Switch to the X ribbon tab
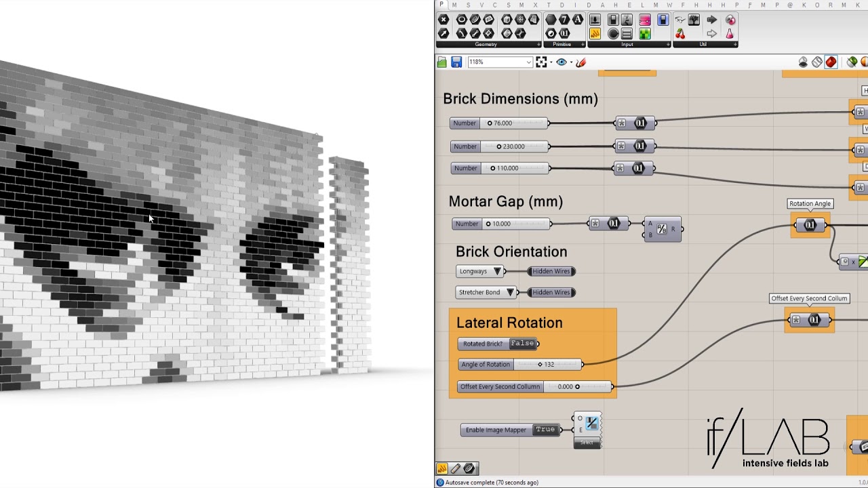 click(535, 5)
